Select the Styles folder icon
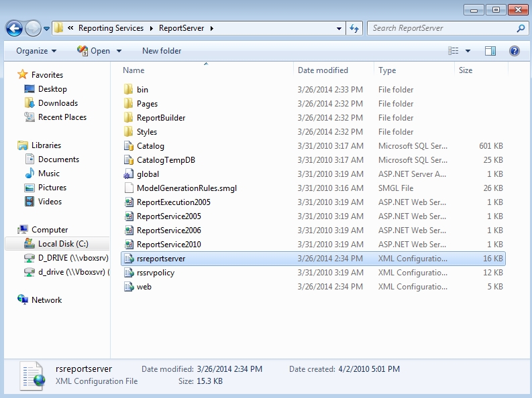532x398 pixels. tap(128, 132)
